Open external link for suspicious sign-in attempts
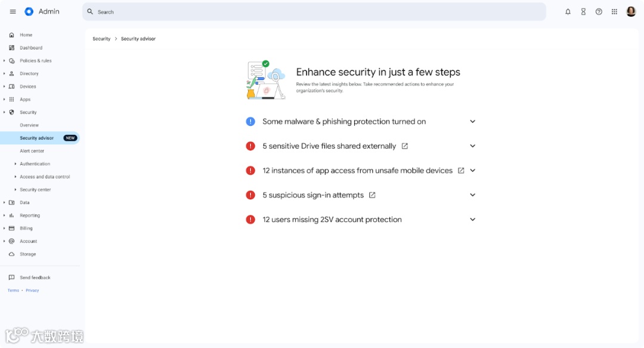 [x=372, y=195]
